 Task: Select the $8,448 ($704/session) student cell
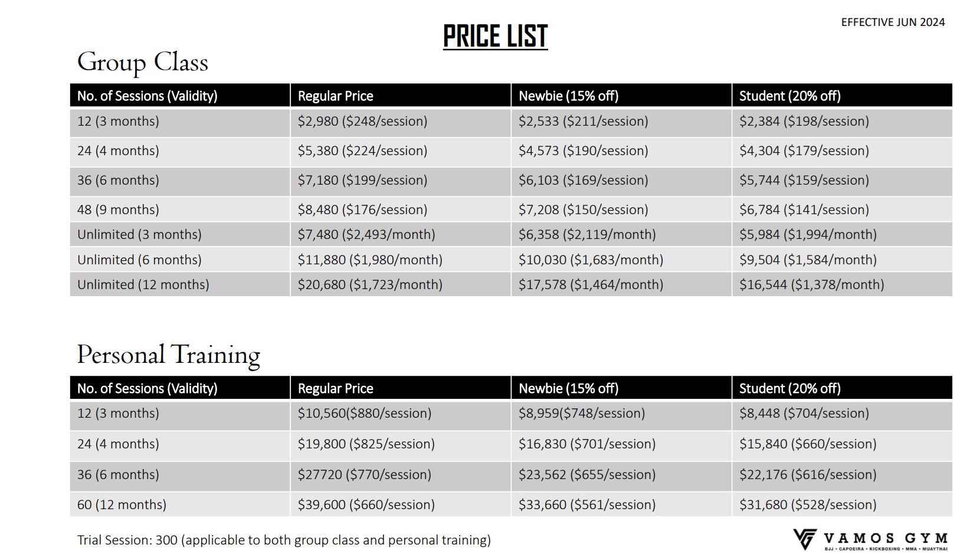[804, 414]
